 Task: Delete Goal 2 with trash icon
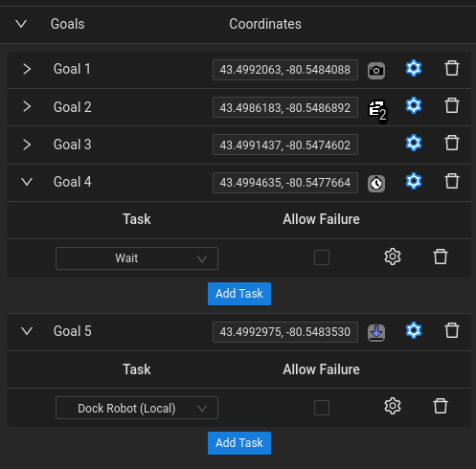point(452,105)
